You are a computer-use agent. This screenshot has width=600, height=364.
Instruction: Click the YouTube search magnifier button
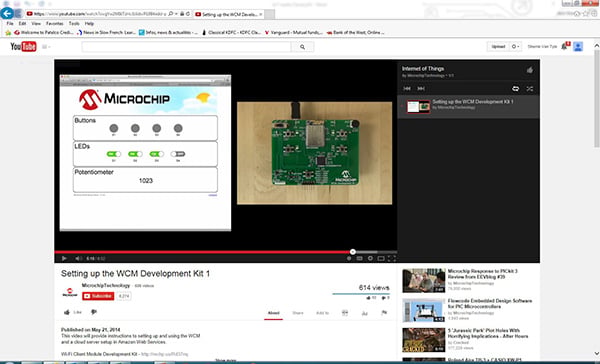(302, 47)
